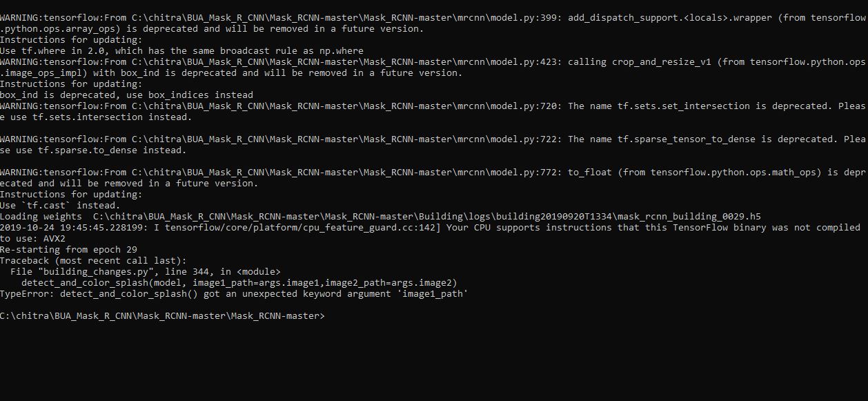This screenshot has width=868, height=401.
Task: Click the 2019-10-24 timestamp cpu_feature_guard line
Action: 430,228
